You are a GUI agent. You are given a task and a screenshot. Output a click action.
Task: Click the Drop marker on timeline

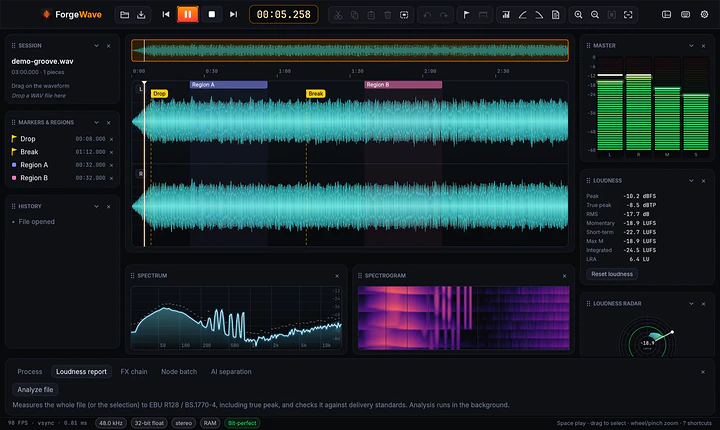[x=159, y=94]
